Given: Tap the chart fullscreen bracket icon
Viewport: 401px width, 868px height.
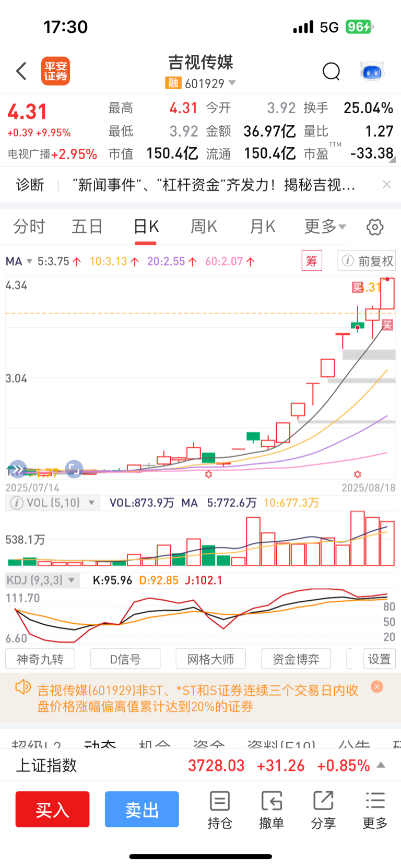Looking at the screenshot, I should [74, 469].
